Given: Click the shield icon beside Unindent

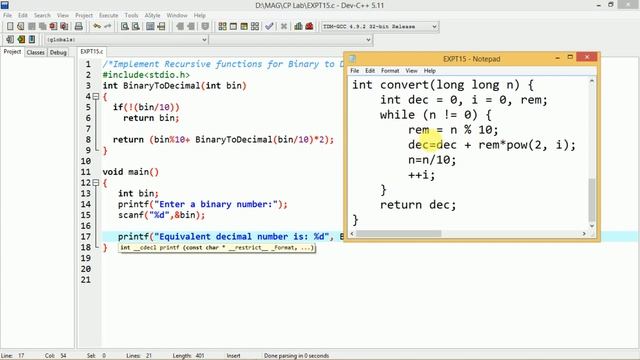Looking at the screenshot, I should click(205, 27).
